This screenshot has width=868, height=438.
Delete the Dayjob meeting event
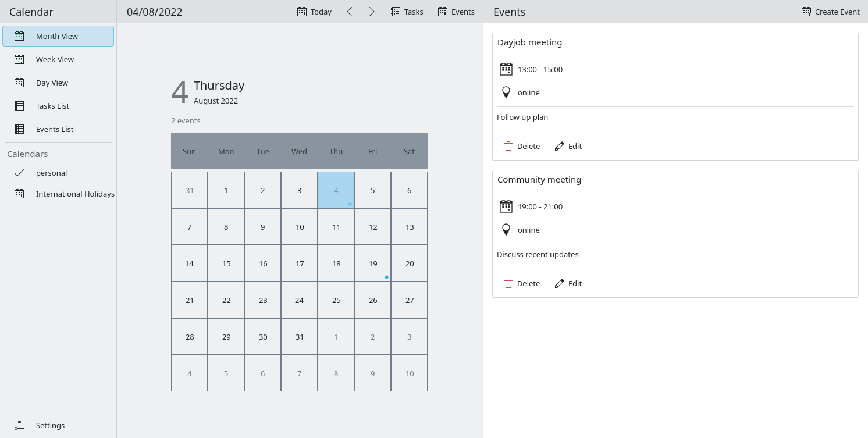click(x=522, y=146)
